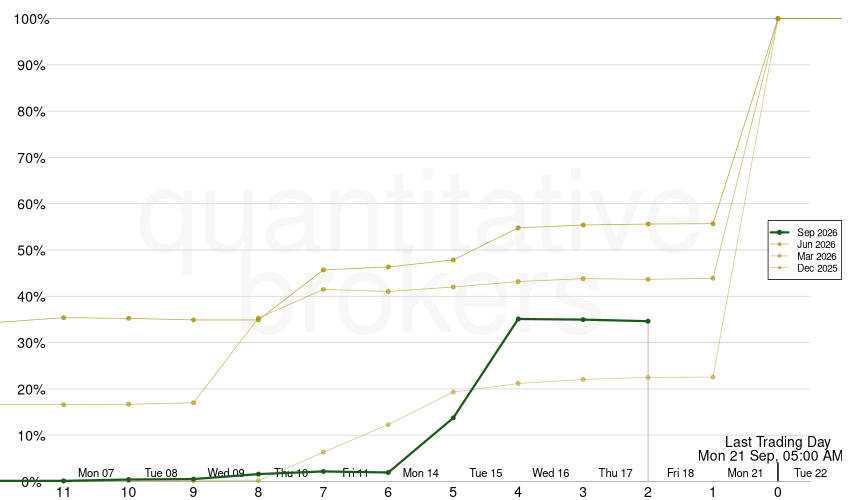Click the Mon 14 date label
This screenshot has height=500, width=850.
(421, 473)
